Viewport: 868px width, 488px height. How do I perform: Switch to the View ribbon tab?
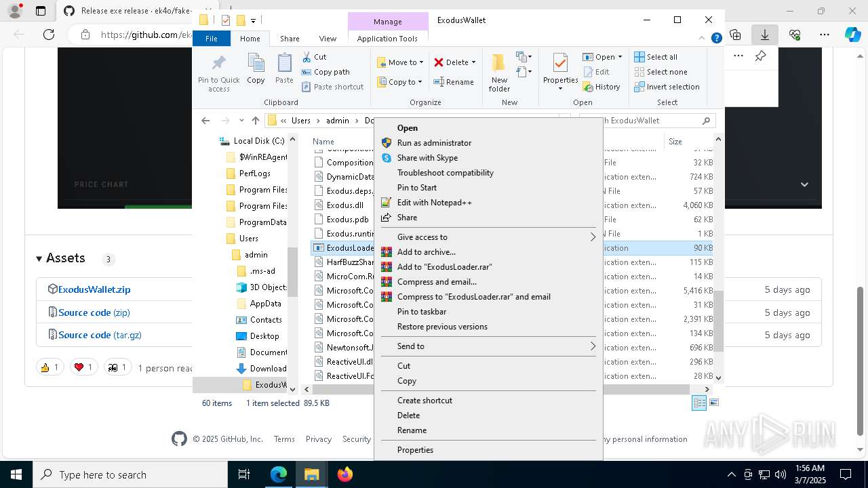point(328,39)
